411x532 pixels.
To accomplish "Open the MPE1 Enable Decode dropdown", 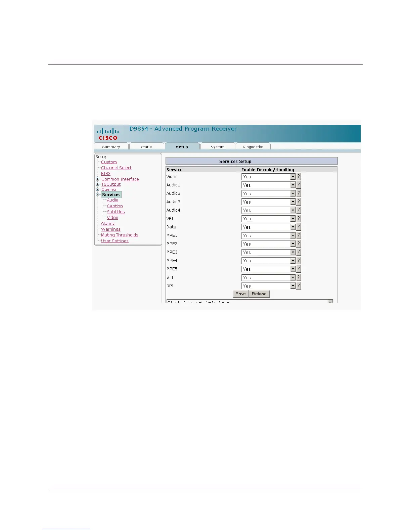I will (268, 235).
